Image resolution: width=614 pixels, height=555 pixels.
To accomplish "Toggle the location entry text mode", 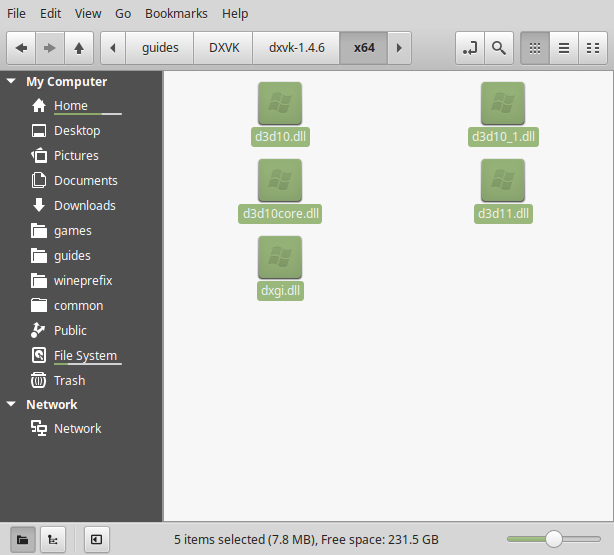I will coord(470,48).
